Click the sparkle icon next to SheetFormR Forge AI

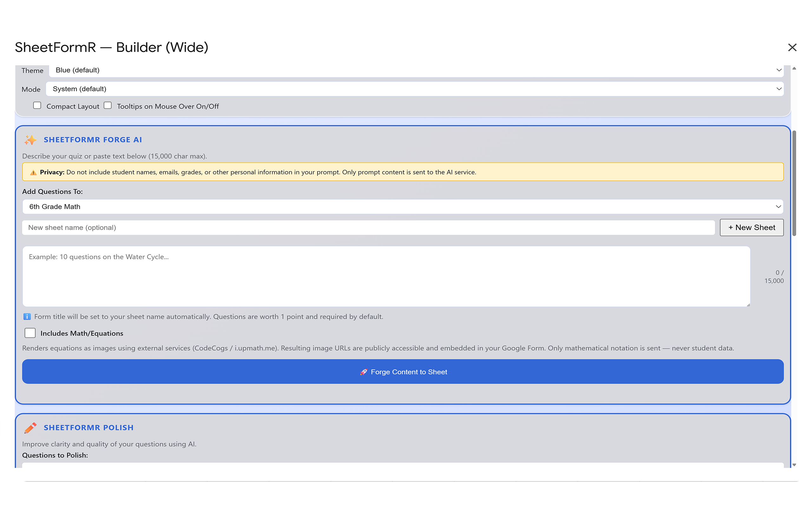(30, 140)
